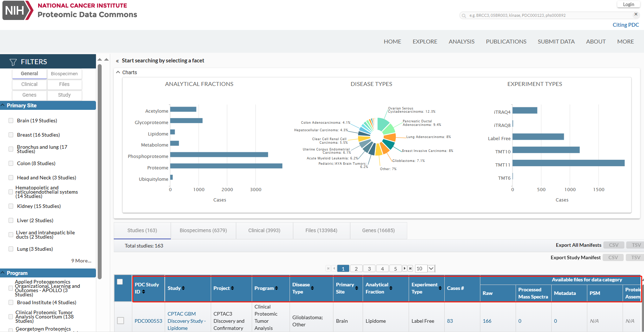Toggle select-all checkbox in table header
Viewport: 644px width, 332px height.
pos(120,282)
